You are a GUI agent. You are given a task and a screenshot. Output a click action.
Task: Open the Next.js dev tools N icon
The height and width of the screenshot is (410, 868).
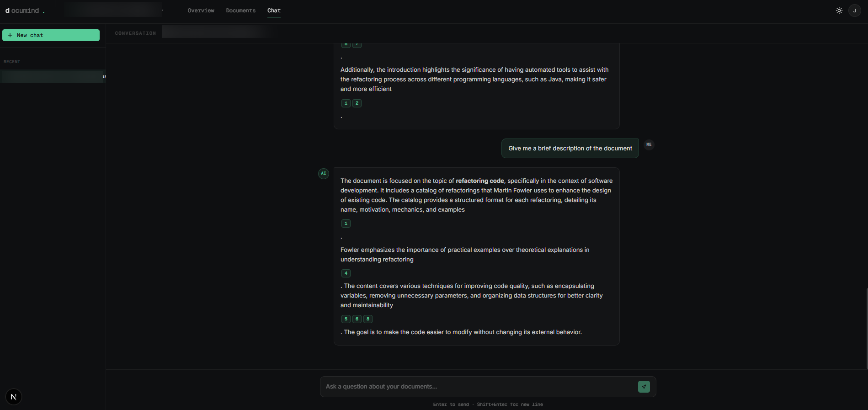click(x=14, y=397)
